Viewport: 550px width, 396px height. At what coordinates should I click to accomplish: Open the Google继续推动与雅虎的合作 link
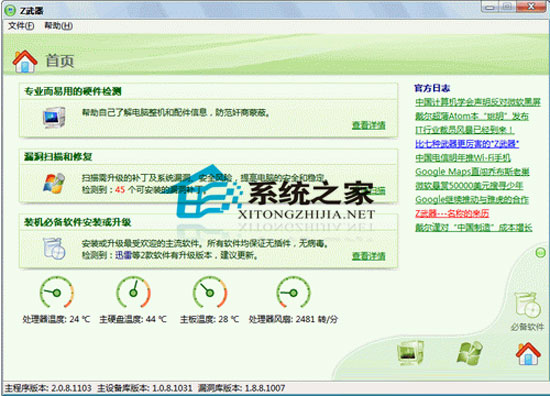tap(472, 200)
